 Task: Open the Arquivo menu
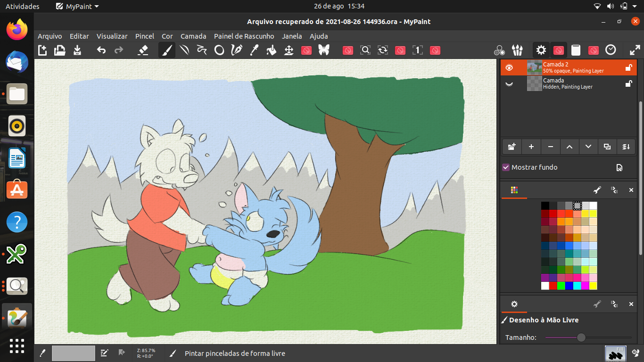point(50,36)
